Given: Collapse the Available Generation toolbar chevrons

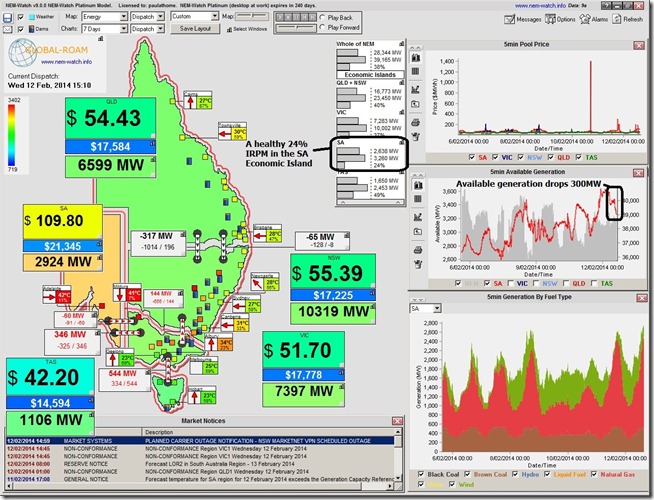Looking at the screenshot, I should (x=418, y=175).
